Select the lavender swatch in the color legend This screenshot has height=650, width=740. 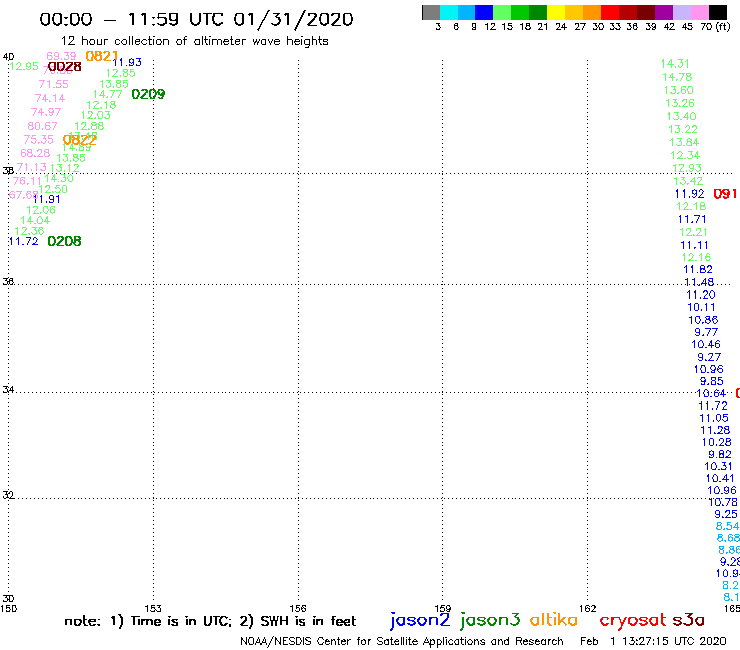tap(681, 12)
